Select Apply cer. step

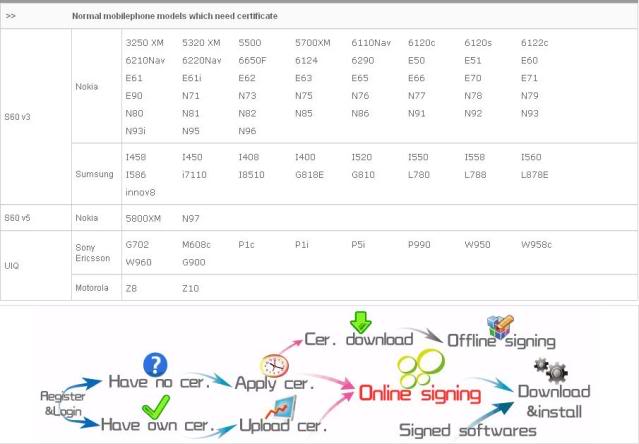[276, 382]
